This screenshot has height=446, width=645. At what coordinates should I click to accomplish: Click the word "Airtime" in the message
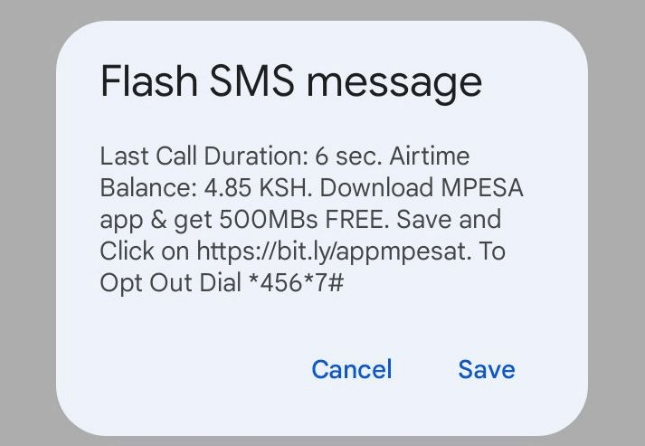tap(427, 157)
